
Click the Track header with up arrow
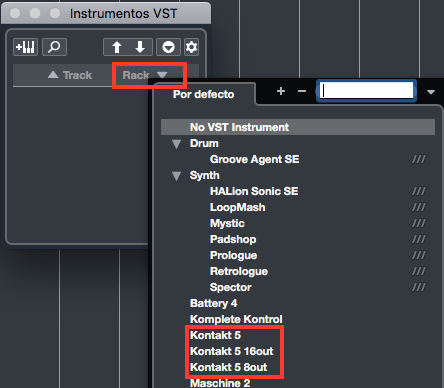(70, 75)
